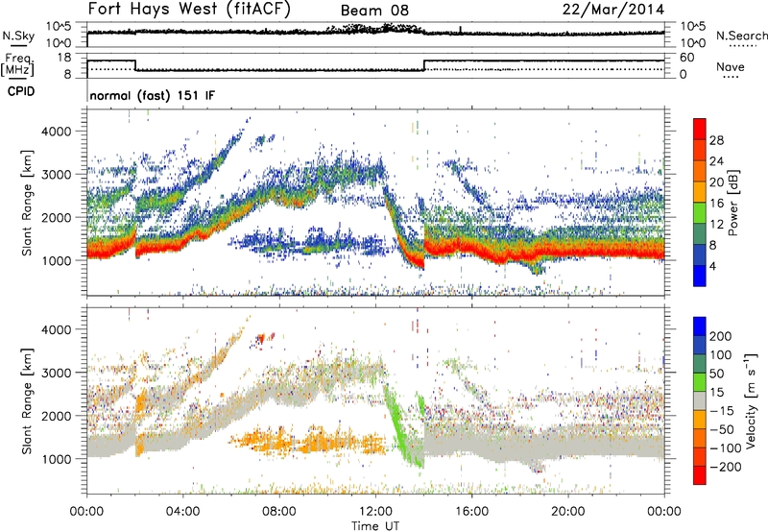768x532 pixels.
Task: Click the '28' Power colorbar tick label
Action: coord(716,140)
